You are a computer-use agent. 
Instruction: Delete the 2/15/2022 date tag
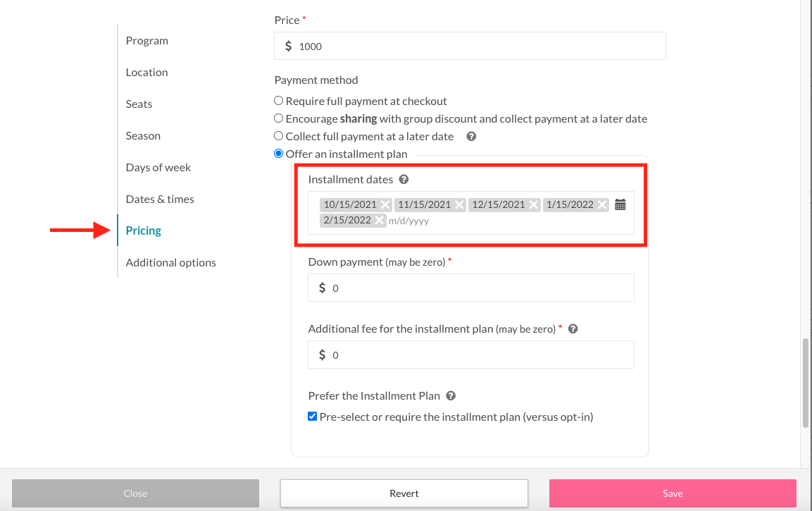point(380,221)
